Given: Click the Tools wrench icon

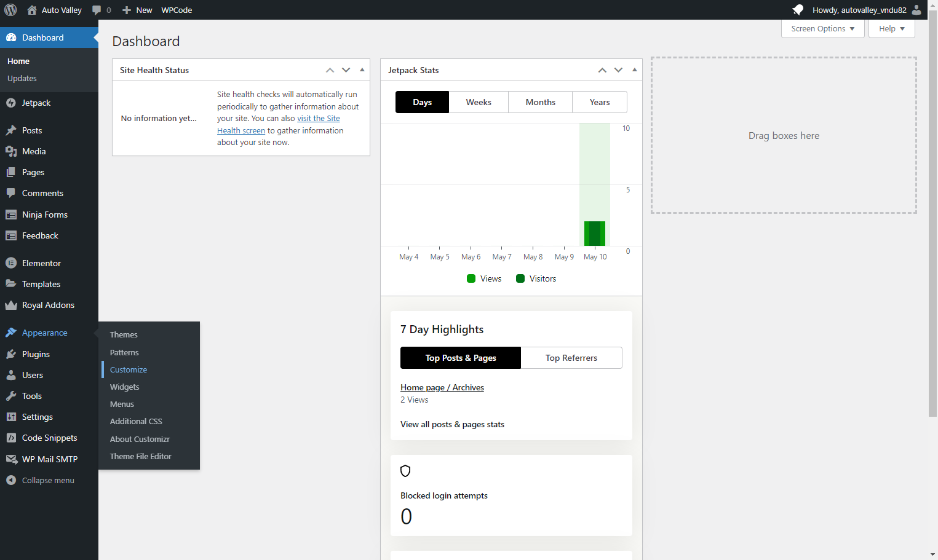Looking at the screenshot, I should click(x=11, y=396).
